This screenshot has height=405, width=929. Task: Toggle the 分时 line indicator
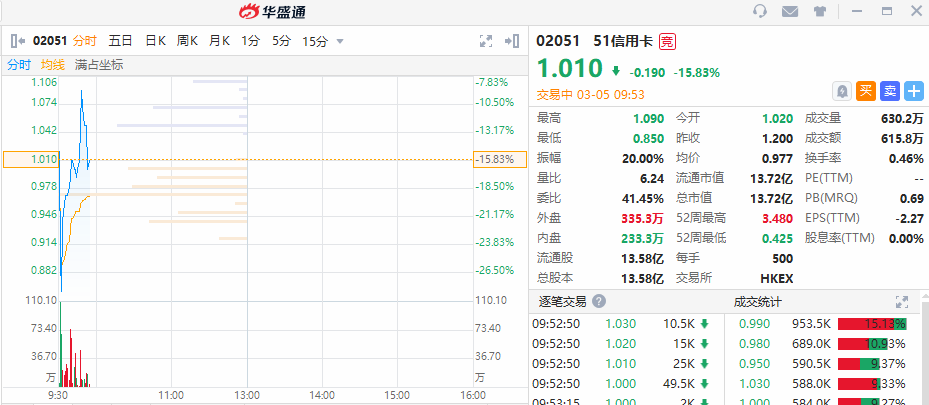(19, 65)
